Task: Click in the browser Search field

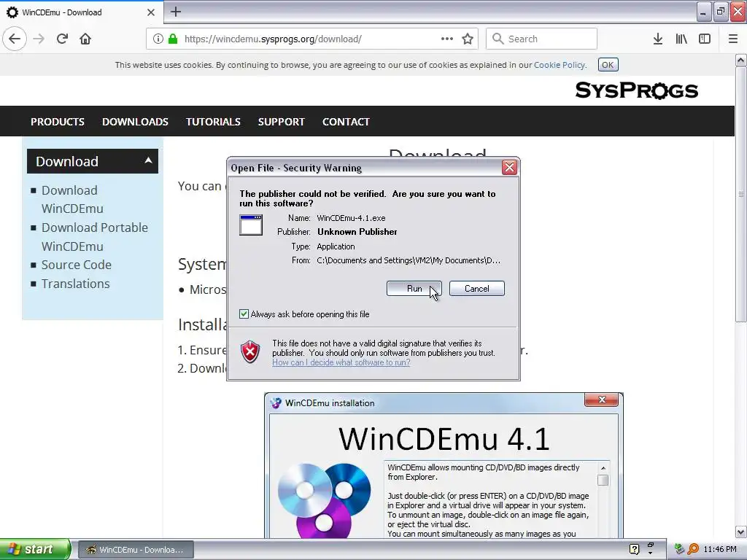Action: coord(542,39)
